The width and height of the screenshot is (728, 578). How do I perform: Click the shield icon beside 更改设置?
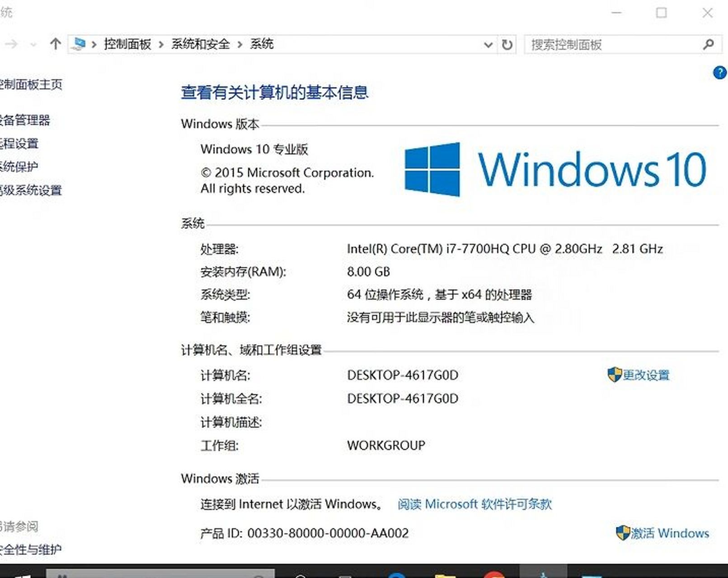click(614, 375)
